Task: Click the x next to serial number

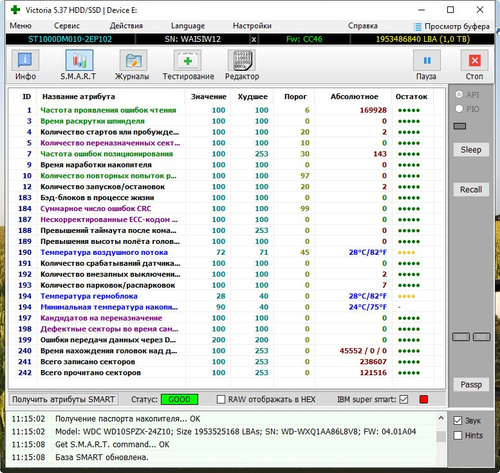Action: (254, 39)
